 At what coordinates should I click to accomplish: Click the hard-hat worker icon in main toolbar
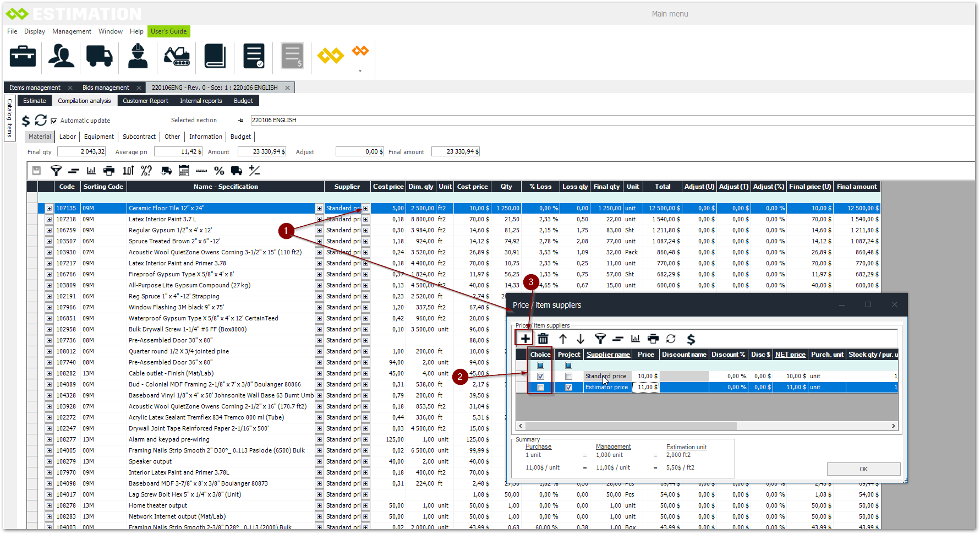point(138,56)
